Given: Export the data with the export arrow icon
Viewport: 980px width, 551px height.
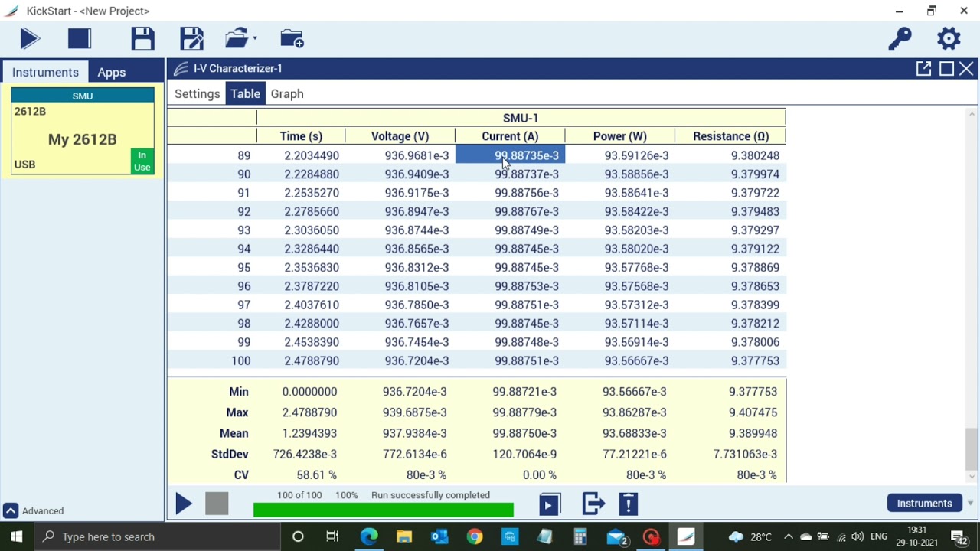Looking at the screenshot, I should pyautogui.click(x=593, y=504).
